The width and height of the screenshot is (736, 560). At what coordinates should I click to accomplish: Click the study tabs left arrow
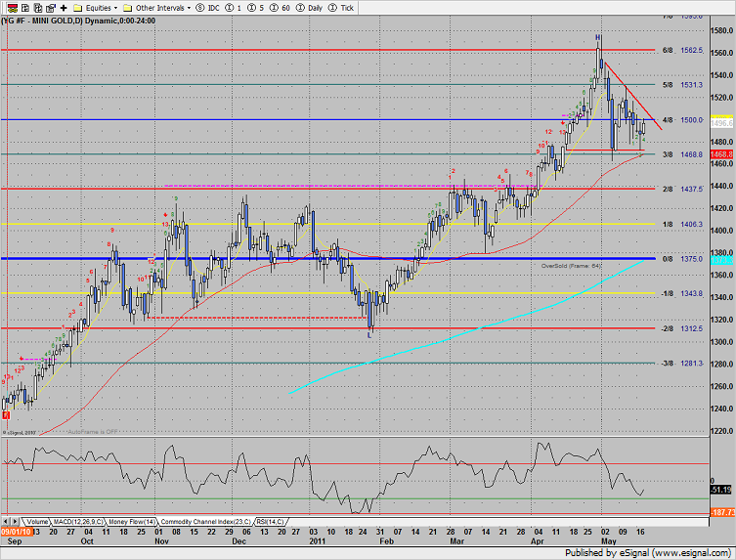point(6,522)
